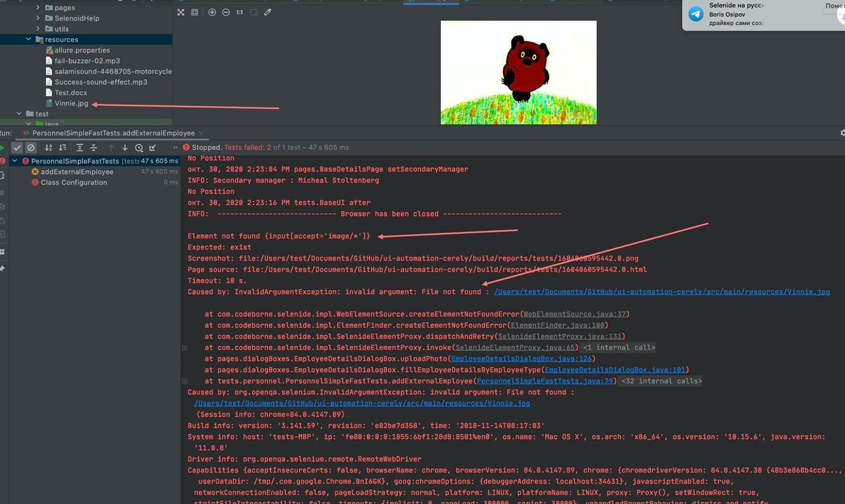Expand fold gutter beside SelenideElementProxy.invoke line
The width and height of the screenshot is (845, 504).
point(185,348)
